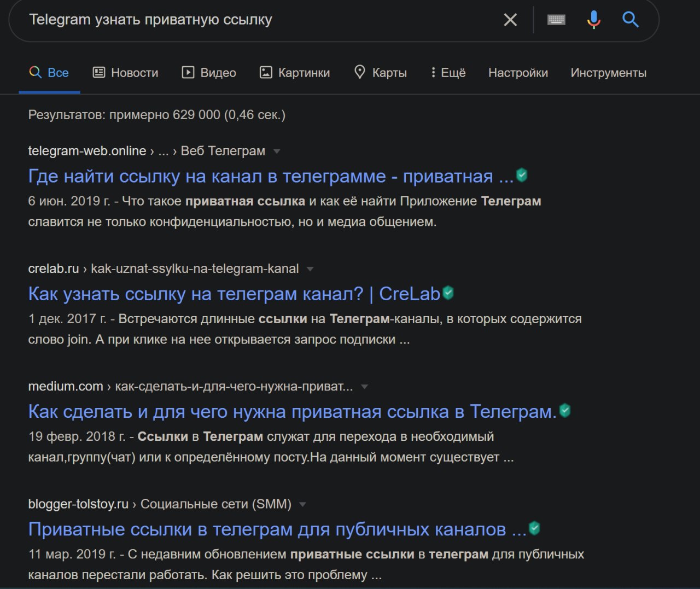This screenshot has height=589, width=700.
Task: Click the blogger-tolstoy.ru Социальные сети breadcrumb
Action: tap(160, 504)
